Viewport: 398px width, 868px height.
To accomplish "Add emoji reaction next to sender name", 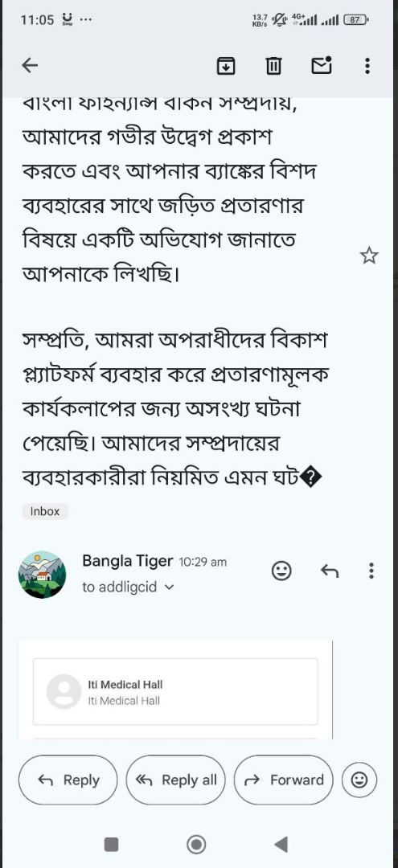I will [x=281, y=571].
